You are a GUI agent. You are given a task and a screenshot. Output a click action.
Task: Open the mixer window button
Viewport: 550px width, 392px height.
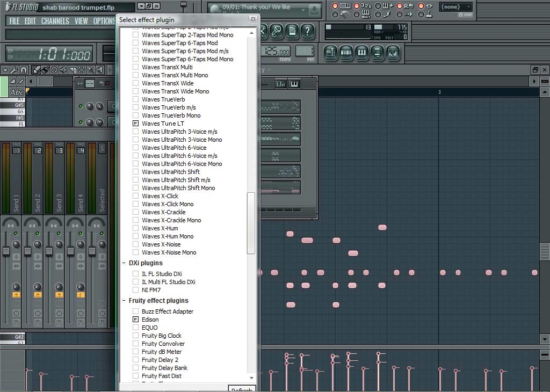click(x=393, y=53)
